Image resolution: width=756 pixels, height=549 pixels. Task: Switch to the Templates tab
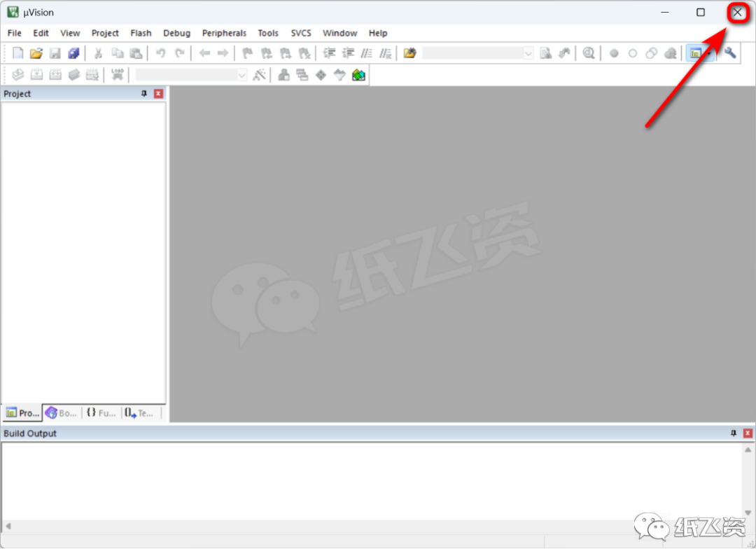(139, 413)
